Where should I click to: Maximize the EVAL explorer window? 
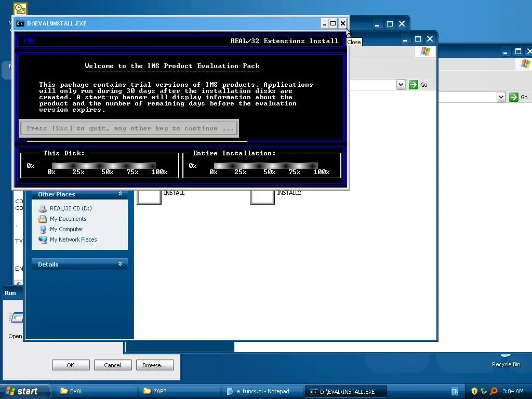click(418, 39)
